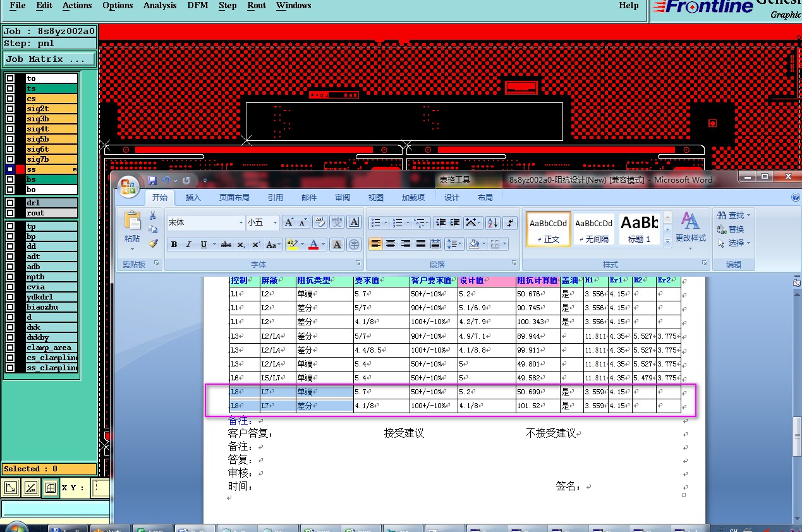Apply bold formatting
The width and height of the screenshot is (802, 532).
tap(174, 245)
